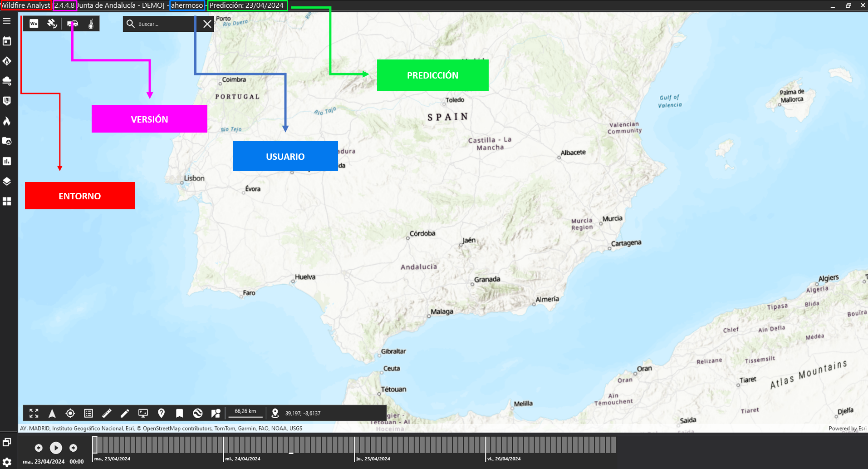This screenshot has width=868, height=469.
Task: Open the four-square dashboard grid panel
Action: pos(7,201)
